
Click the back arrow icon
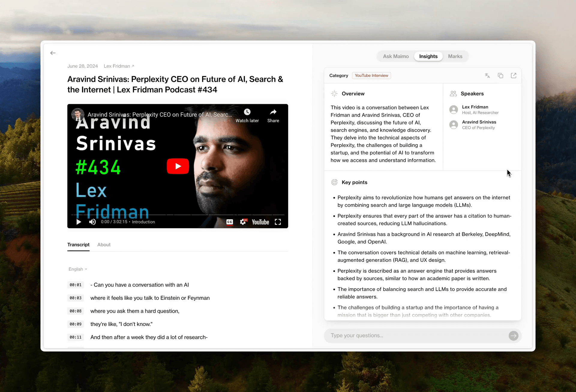click(x=53, y=53)
